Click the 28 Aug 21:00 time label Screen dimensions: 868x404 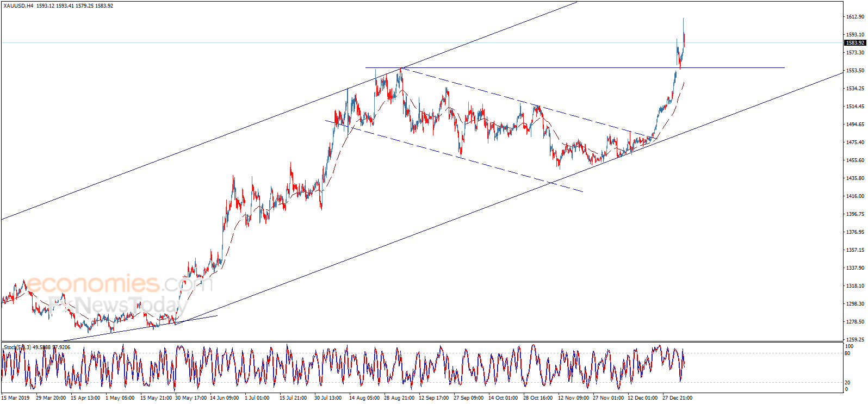(x=399, y=398)
